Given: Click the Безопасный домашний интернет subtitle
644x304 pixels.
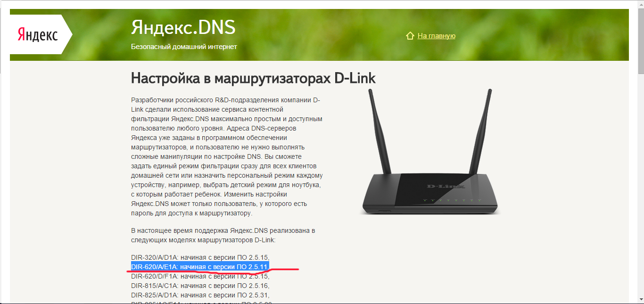Looking at the screenshot, I should (184, 47).
